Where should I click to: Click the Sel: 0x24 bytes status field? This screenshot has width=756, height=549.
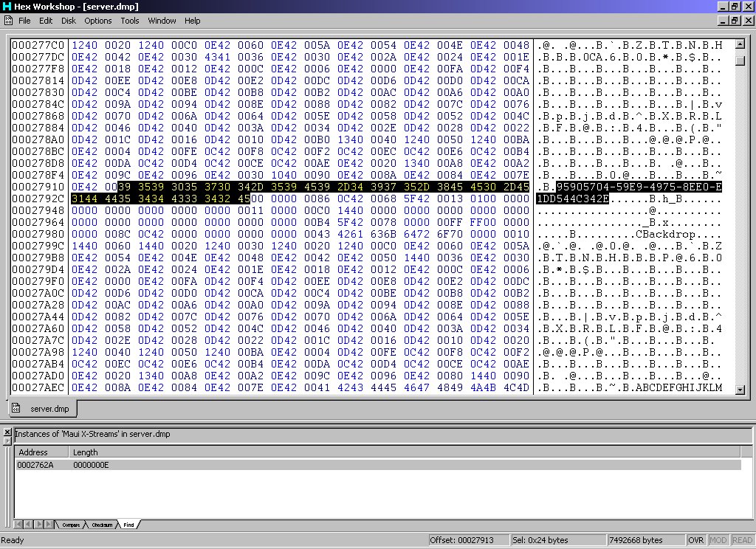[558, 540]
